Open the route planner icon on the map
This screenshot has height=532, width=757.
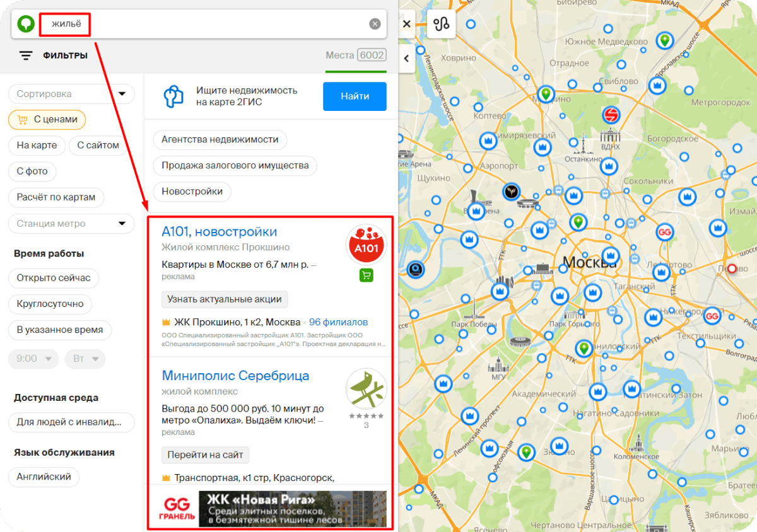tap(441, 24)
